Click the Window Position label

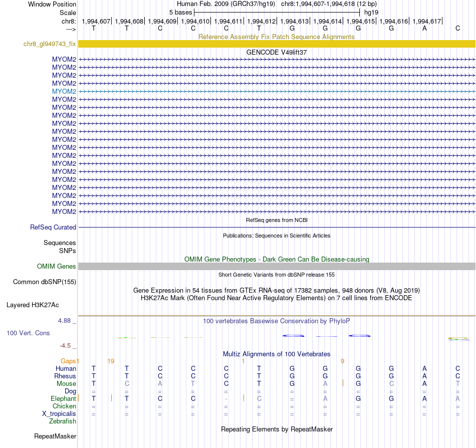pos(52,4)
